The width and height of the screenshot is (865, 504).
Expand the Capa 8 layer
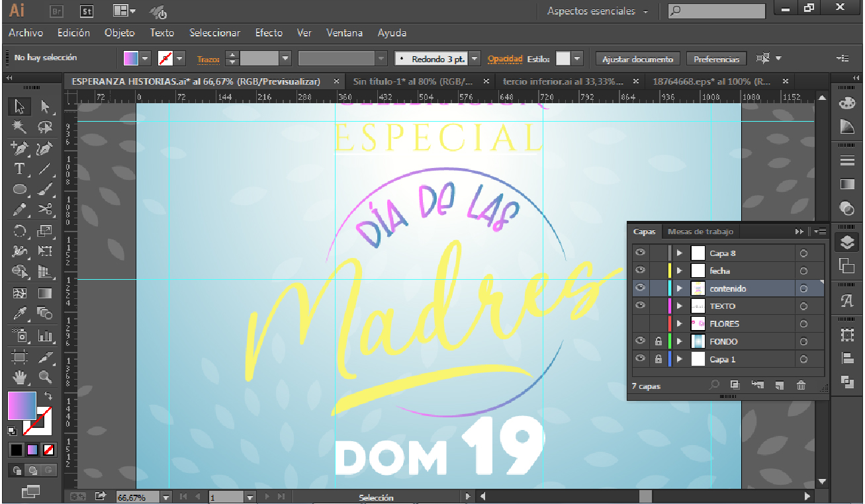click(x=680, y=253)
